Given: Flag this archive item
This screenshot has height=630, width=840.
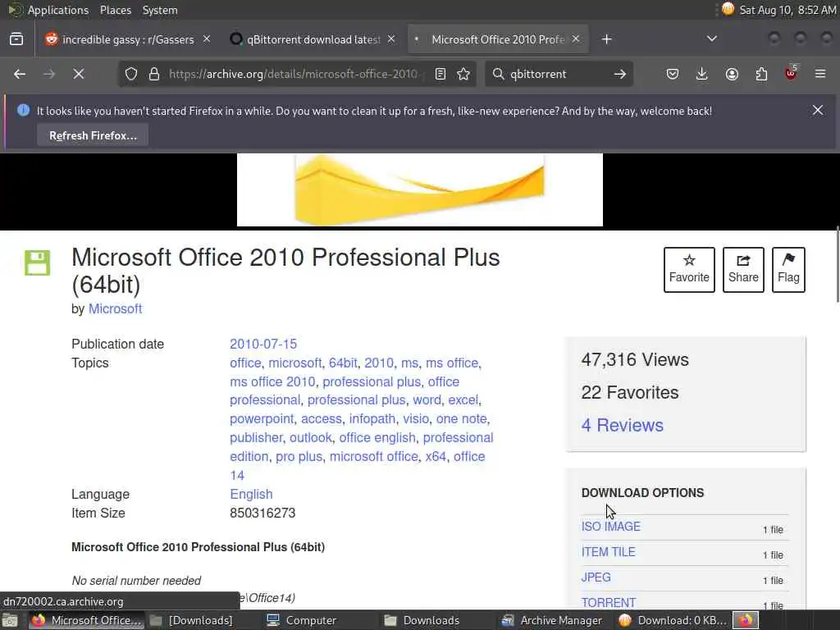Looking at the screenshot, I should 788,269.
